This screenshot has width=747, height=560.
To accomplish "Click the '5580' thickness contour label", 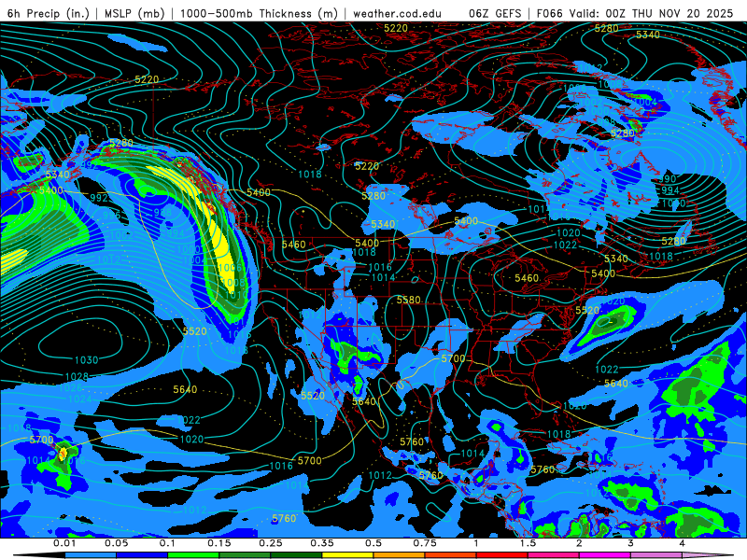I will point(409,300).
